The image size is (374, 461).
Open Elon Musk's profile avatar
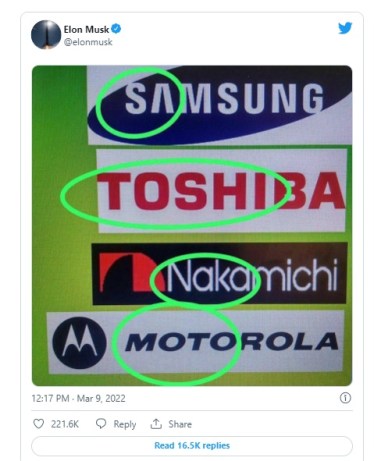pyautogui.click(x=46, y=35)
